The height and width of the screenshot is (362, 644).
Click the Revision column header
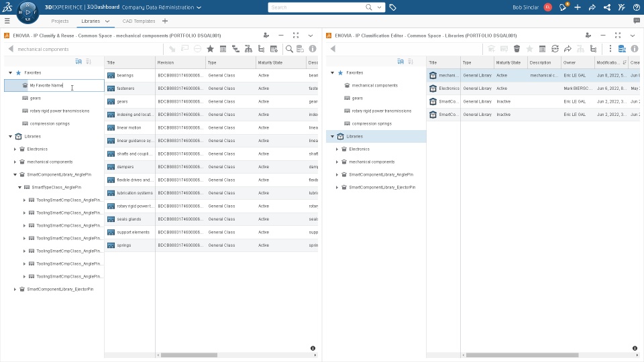click(x=180, y=62)
